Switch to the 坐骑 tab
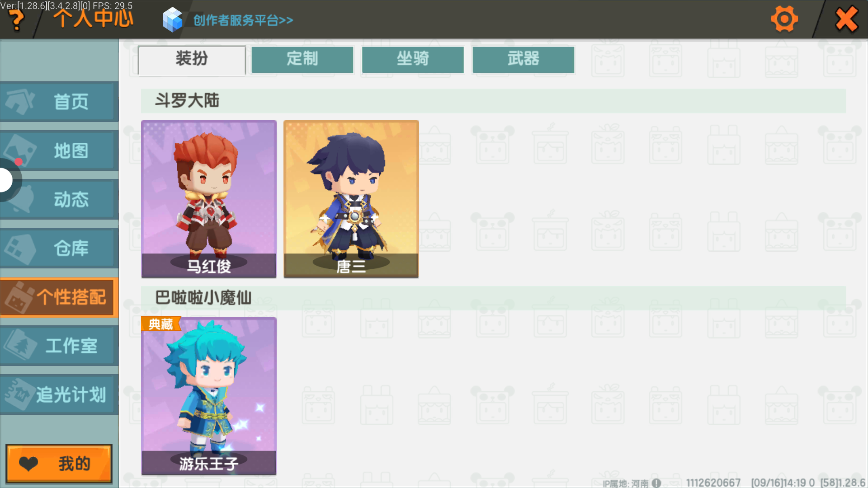 pos(413,59)
